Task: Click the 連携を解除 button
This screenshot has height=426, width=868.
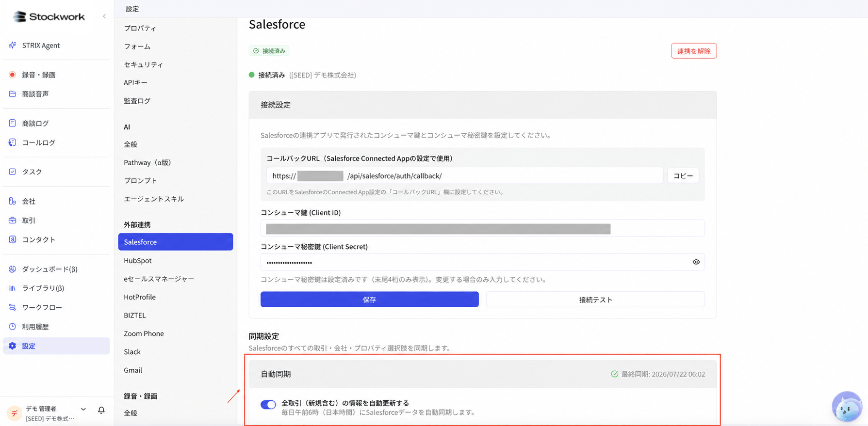Action: point(694,51)
